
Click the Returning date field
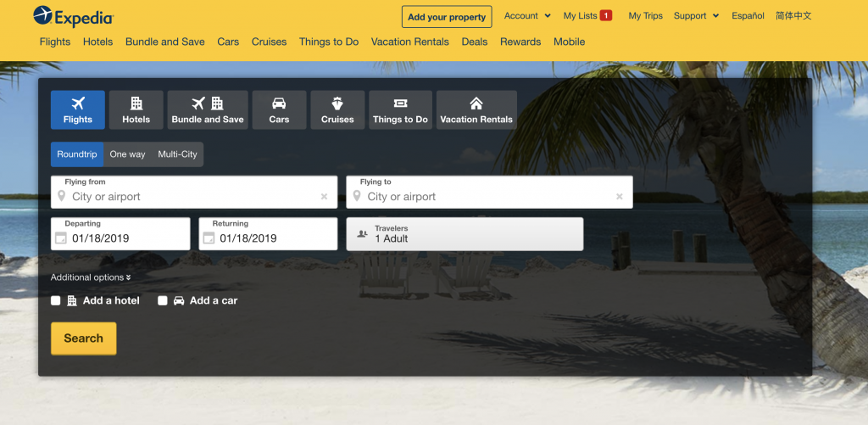[x=268, y=234]
